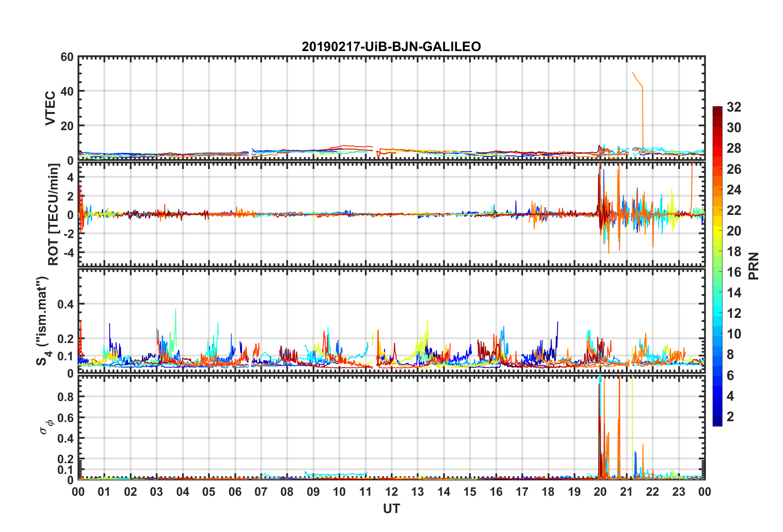Click S4 tick label 0.4

(65, 305)
